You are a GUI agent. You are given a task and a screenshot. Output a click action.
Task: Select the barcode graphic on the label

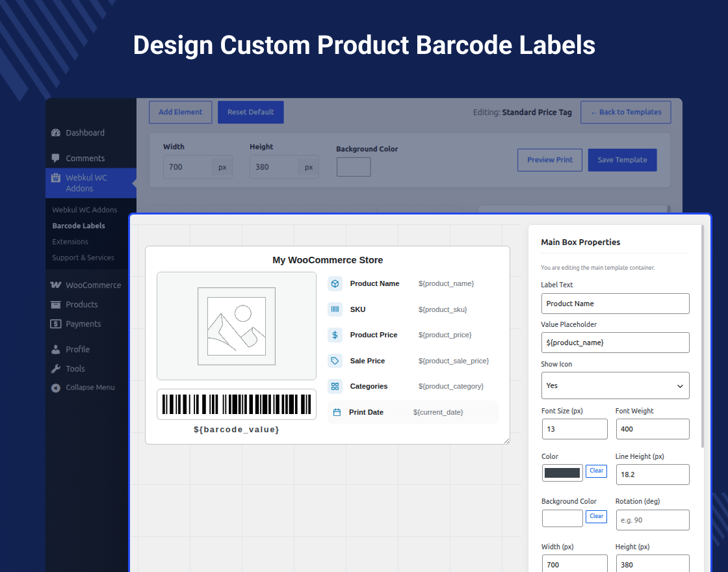click(237, 404)
